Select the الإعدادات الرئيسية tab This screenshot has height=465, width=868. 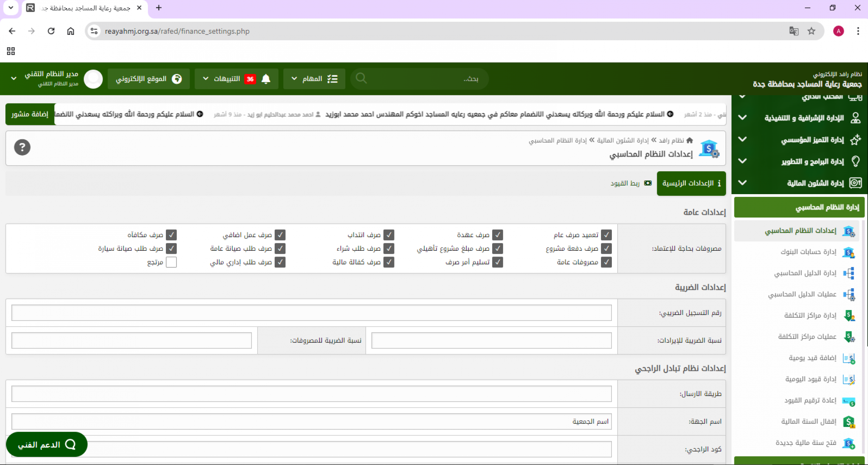[x=691, y=183]
